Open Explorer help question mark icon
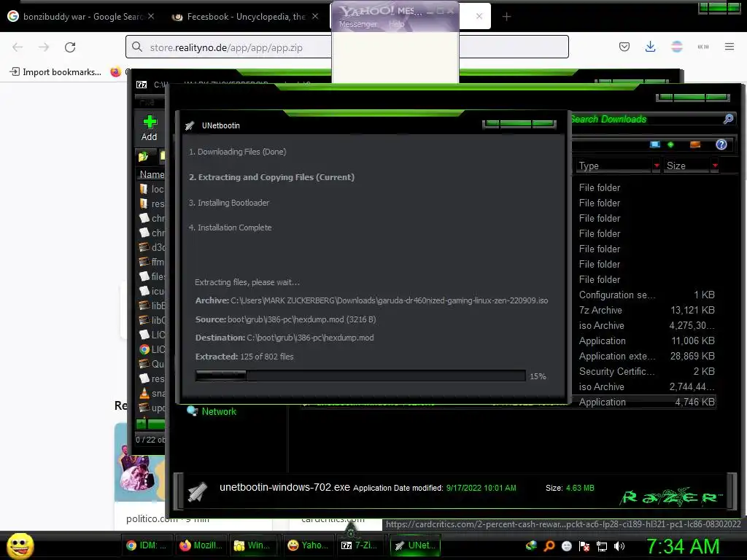Screen dimensions: 747x560 point(721,145)
